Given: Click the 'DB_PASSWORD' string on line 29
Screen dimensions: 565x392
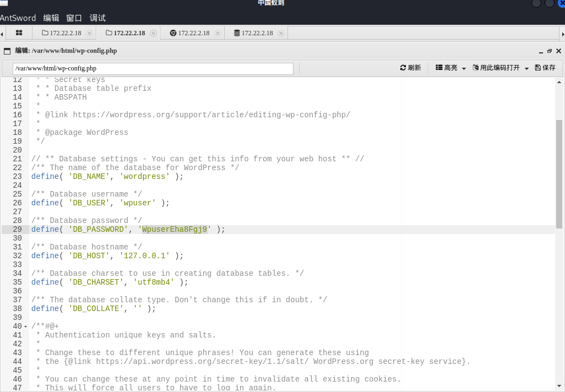Looking at the screenshot, I should click(98, 229).
